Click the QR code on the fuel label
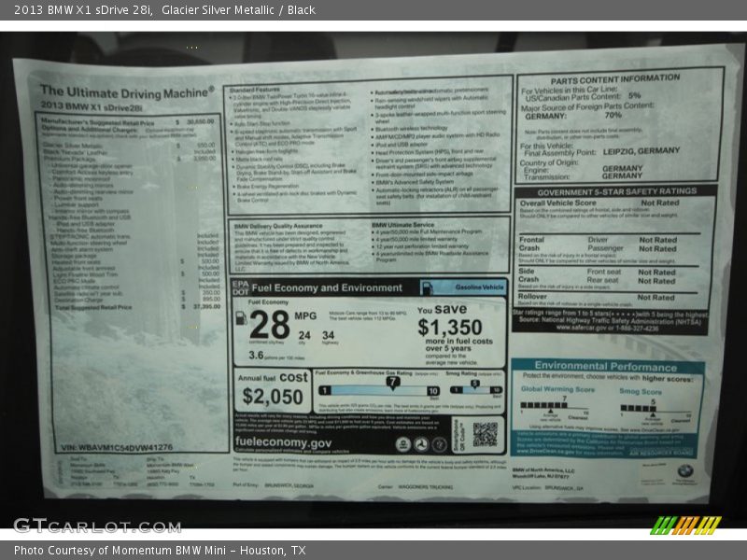747x560 pixels. coord(485,434)
